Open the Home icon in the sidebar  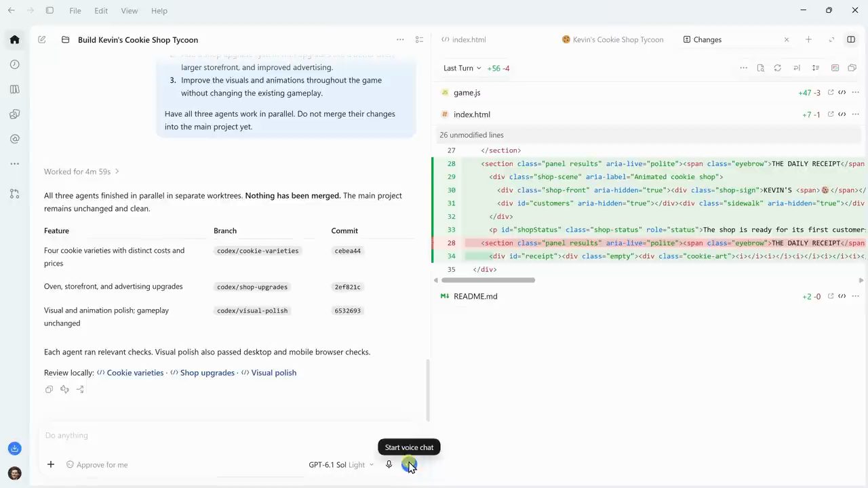pyautogui.click(x=14, y=39)
